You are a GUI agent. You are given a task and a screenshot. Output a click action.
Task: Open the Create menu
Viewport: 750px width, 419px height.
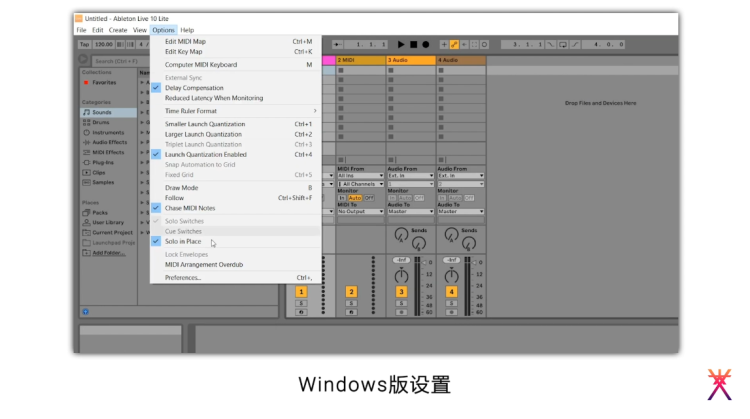click(118, 30)
